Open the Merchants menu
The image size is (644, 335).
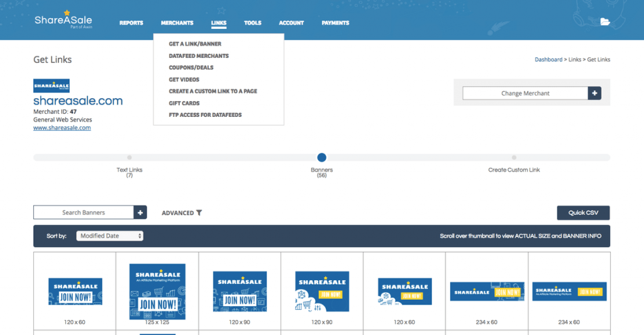tap(177, 23)
